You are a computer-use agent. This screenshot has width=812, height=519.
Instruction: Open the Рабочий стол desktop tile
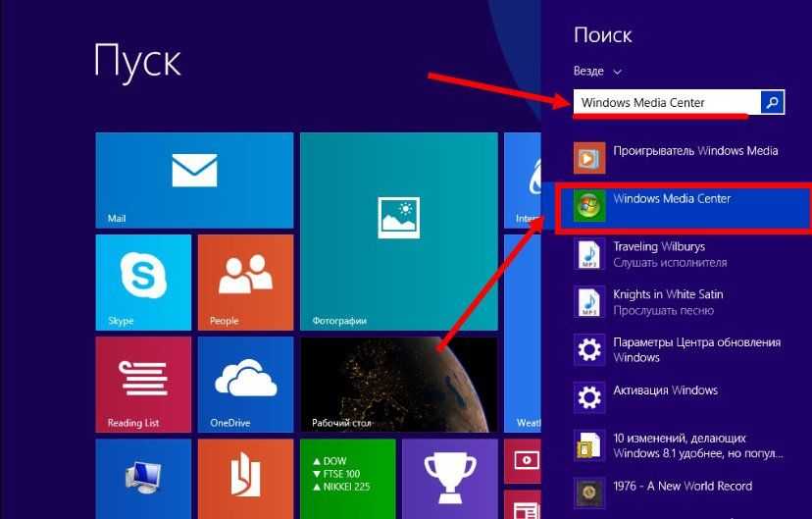(x=397, y=384)
